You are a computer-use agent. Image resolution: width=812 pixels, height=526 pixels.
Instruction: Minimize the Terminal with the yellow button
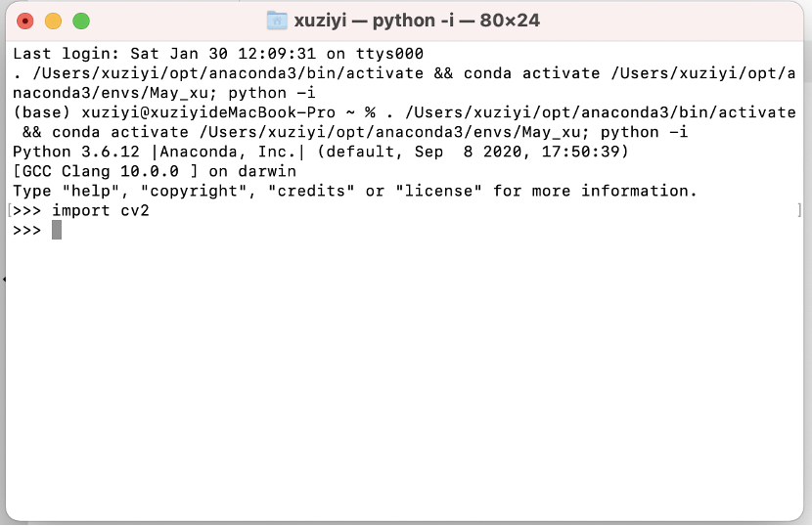[x=53, y=22]
